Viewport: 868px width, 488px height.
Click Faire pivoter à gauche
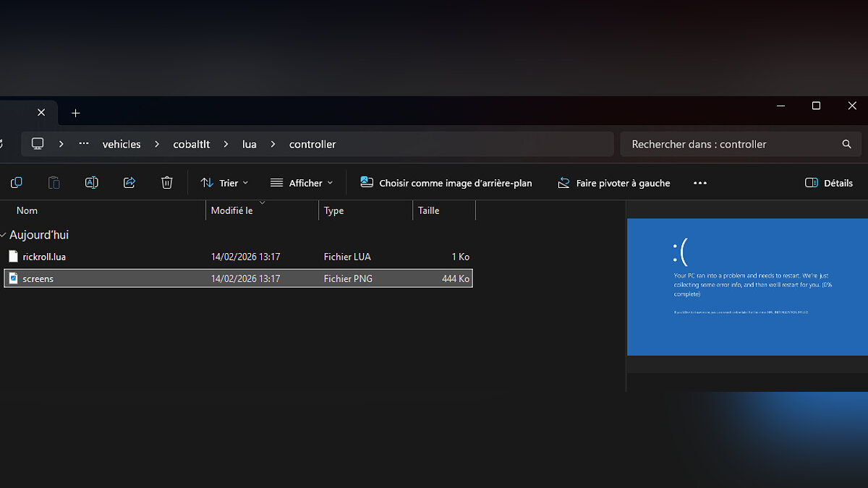[614, 183]
